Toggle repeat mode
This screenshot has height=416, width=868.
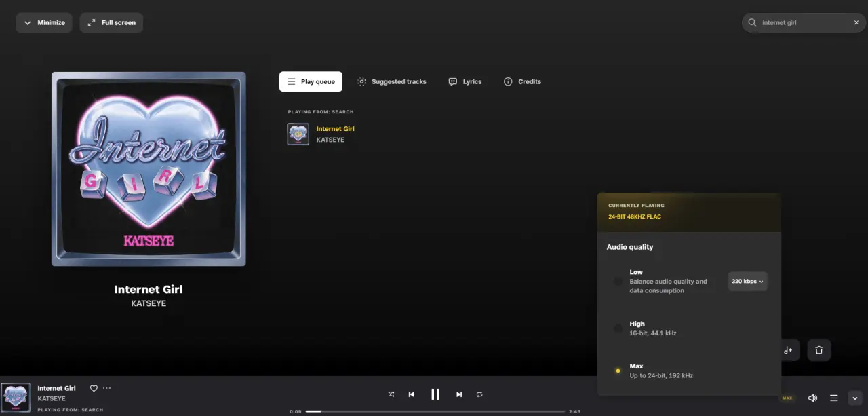click(479, 394)
